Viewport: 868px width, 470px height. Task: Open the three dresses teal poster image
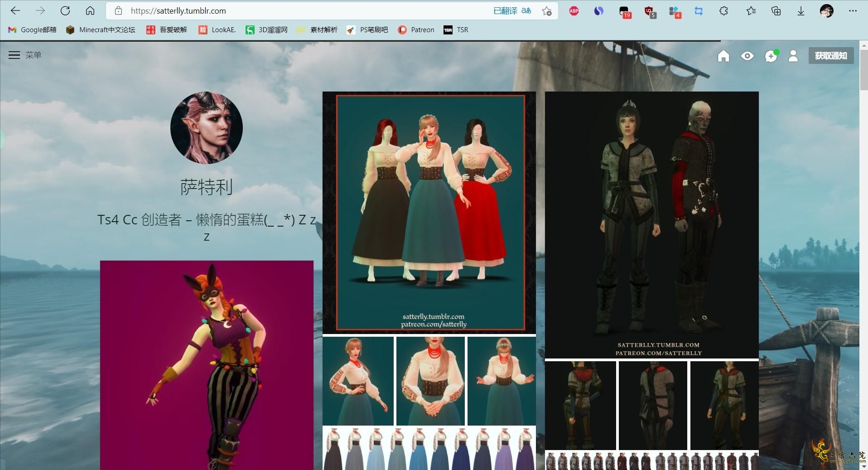point(429,213)
